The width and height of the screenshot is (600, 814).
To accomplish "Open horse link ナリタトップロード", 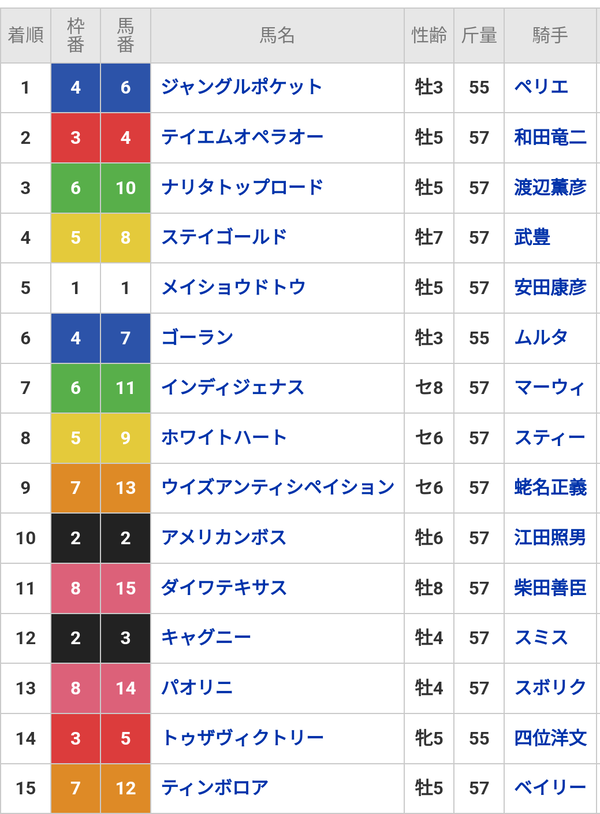I will pyautogui.click(x=242, y=187).
